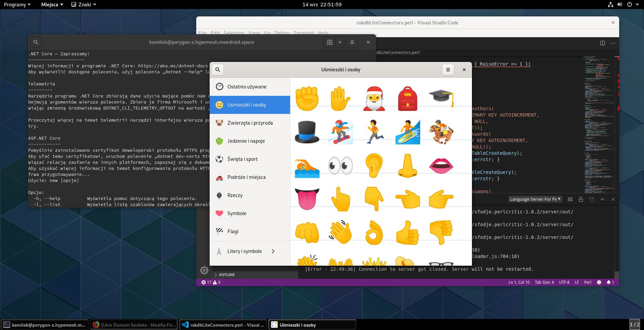
Task: Maximize the output panel with the chevron
Action: click(602, 199)
